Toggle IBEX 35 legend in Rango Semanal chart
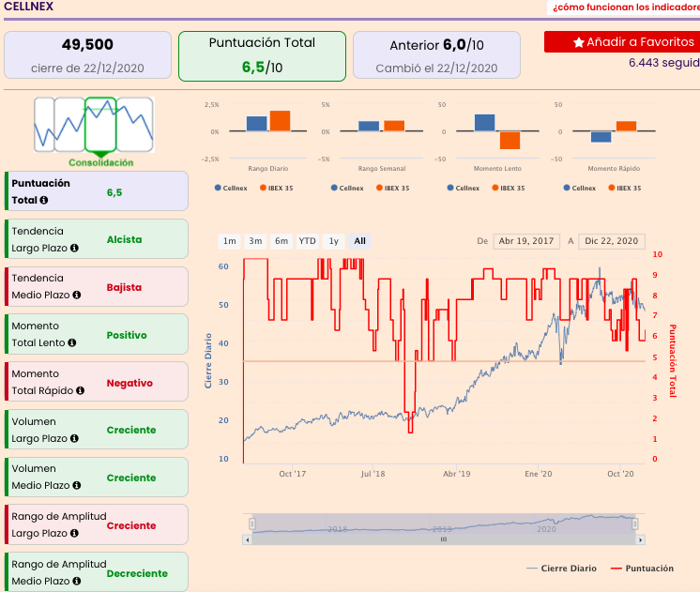 coord(393,188)
